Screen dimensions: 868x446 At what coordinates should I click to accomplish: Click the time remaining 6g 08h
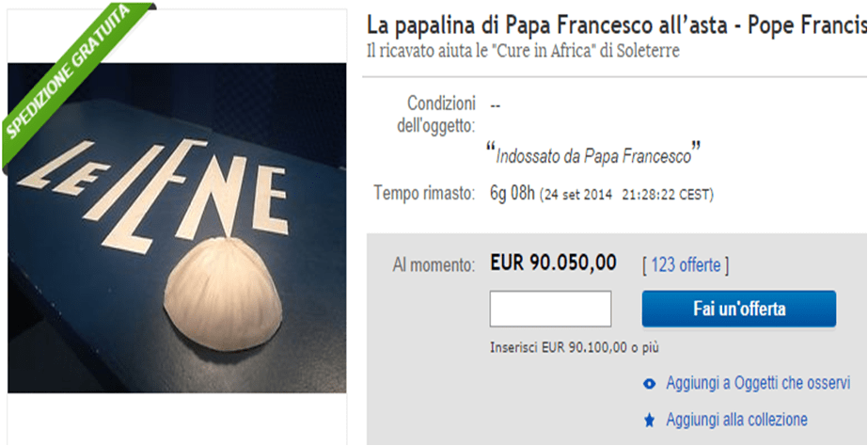click(x=512, y=194)
